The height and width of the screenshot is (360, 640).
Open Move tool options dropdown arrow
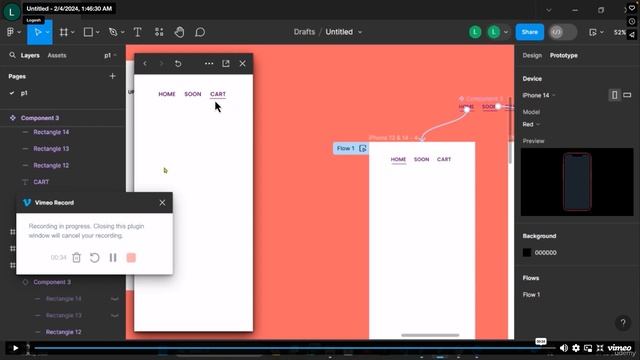tap(48, 32)
